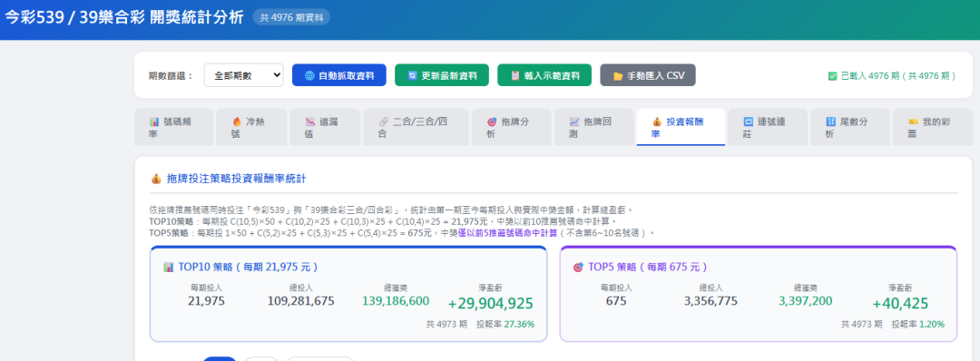This screenshot has width=980, height=361.
Task: Click the page title 今彩539 / 39樂合彩 開獎統計分析
Action: coord(124,17)
